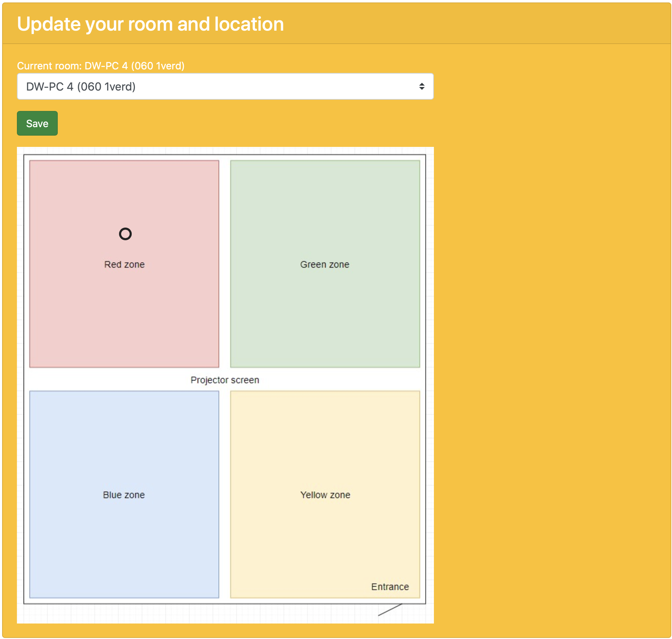This screenshot has height=639, width=672.
Task: Click the Red zone label
Action: (124, 265)
